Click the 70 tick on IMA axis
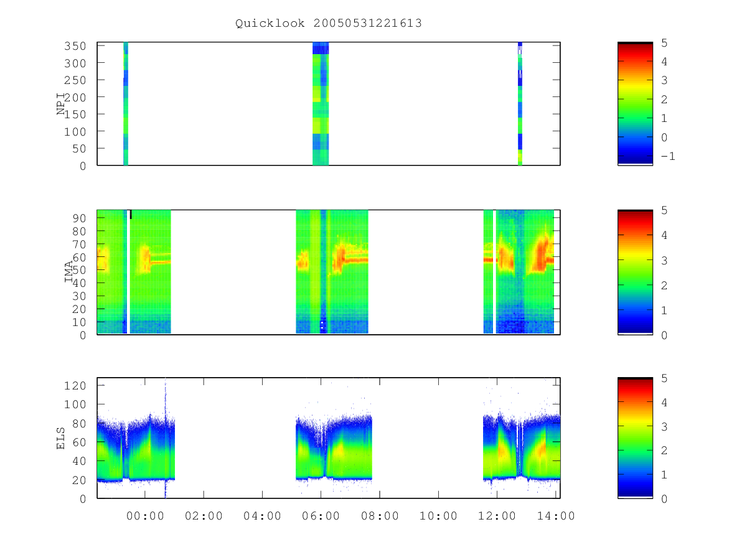747x560 pixels. pos(81,244)
